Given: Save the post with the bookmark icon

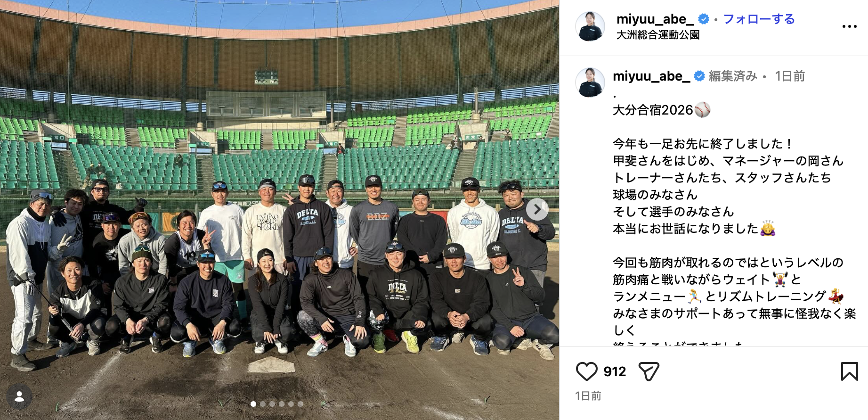Looking at the screenshot, I should 849,371.
